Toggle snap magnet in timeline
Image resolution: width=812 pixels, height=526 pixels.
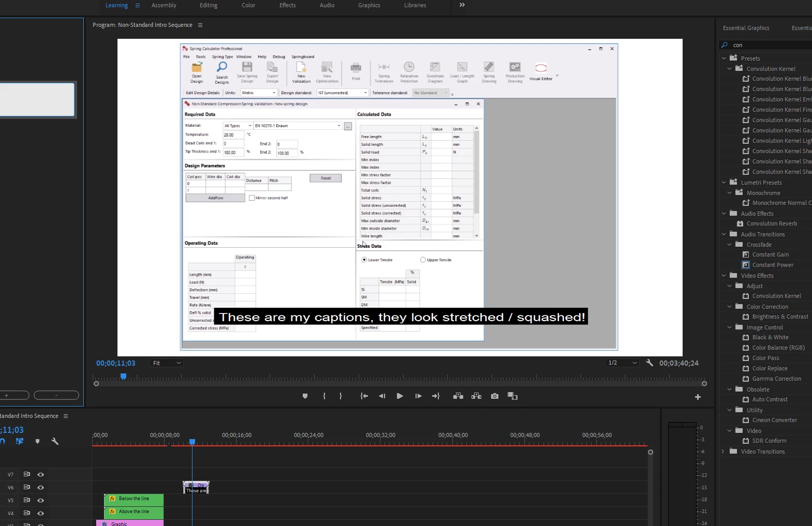(3, 441)
